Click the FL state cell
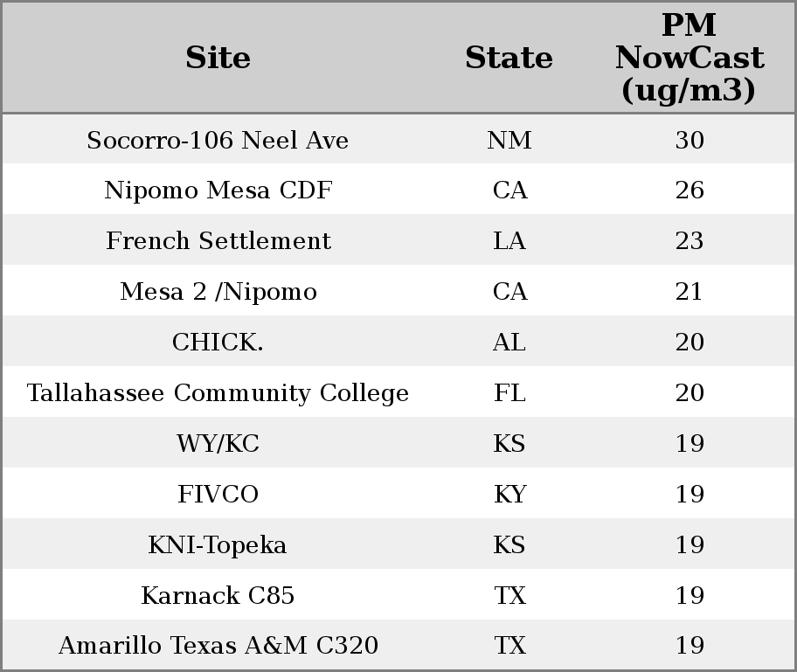Image resolution: width=797 pixels, height=672 pixels. click(509, 393)
